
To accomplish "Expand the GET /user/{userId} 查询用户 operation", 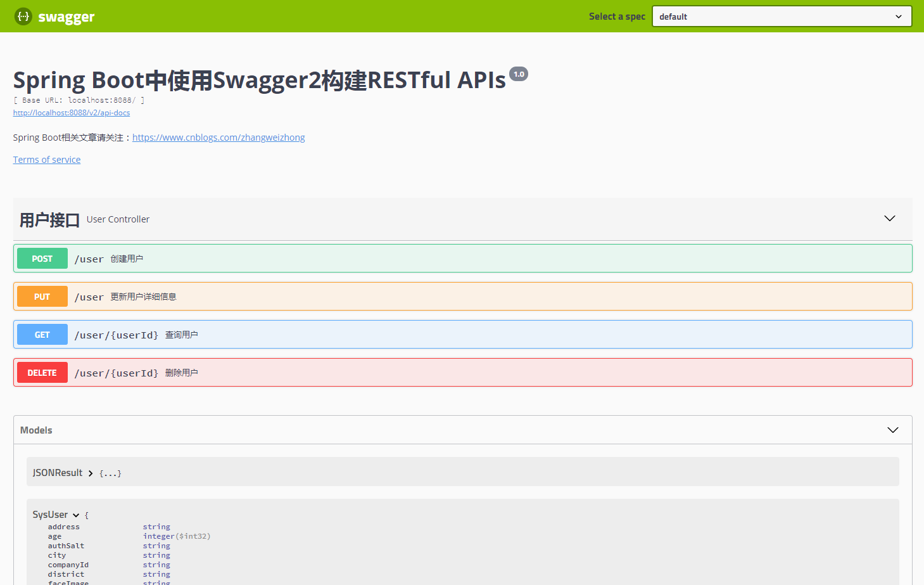I will [463, 335].
